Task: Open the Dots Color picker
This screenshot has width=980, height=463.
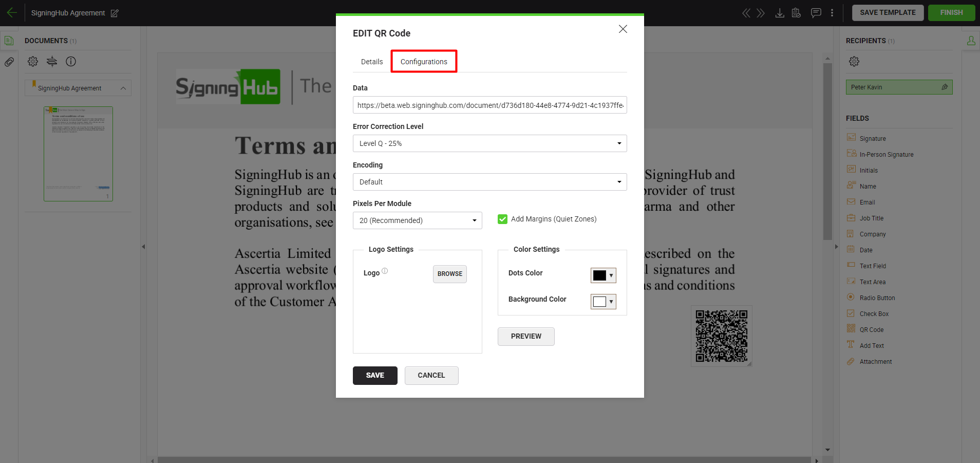Action: click(x=603, y=275)
